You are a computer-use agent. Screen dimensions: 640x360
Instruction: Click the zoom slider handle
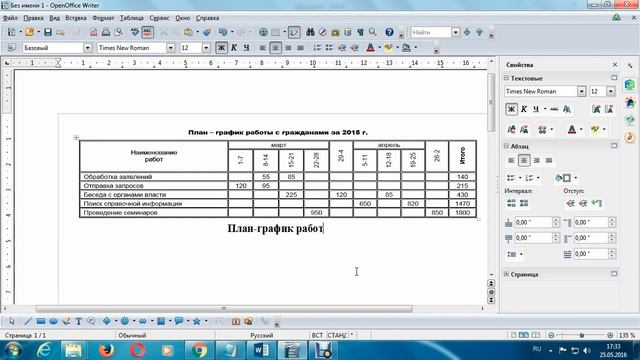[582, 335]
